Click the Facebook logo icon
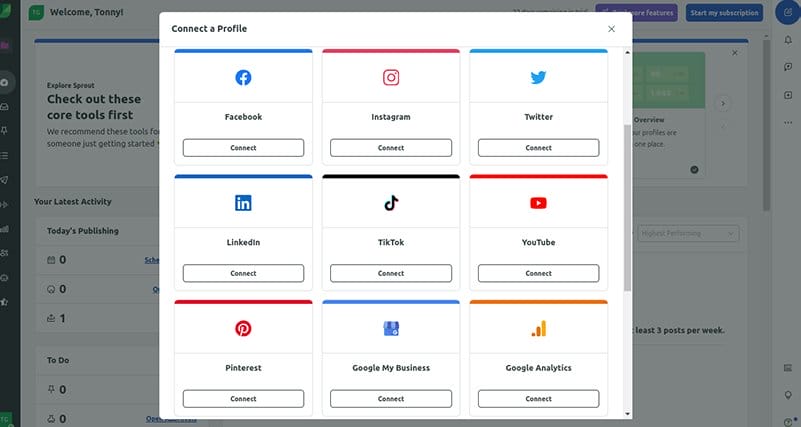 [243, 78]
